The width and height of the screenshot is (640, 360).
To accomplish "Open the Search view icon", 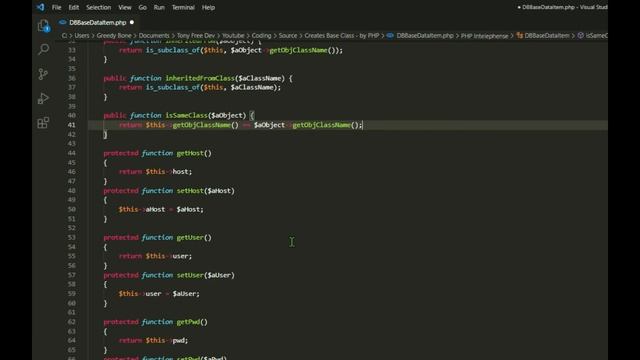I will pyautogui.click(x=43, y=49).
